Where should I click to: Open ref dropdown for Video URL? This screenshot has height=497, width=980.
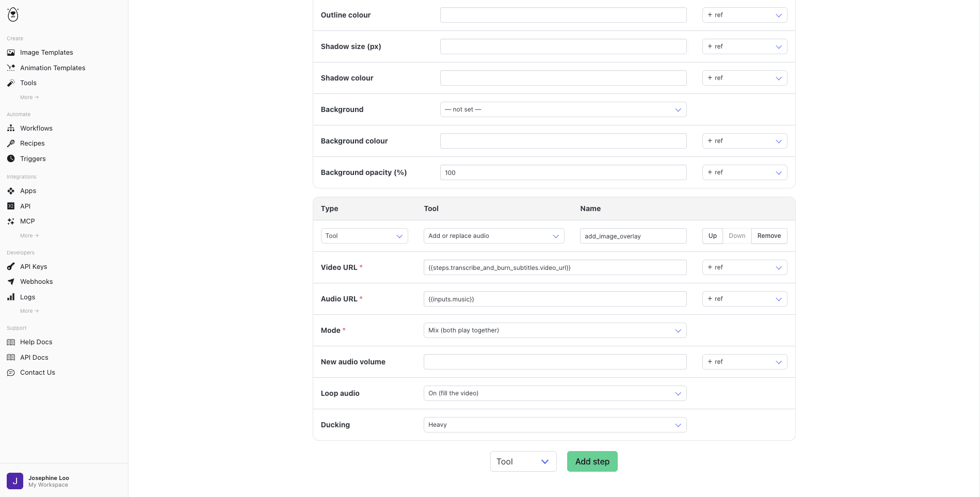[745, 267]
